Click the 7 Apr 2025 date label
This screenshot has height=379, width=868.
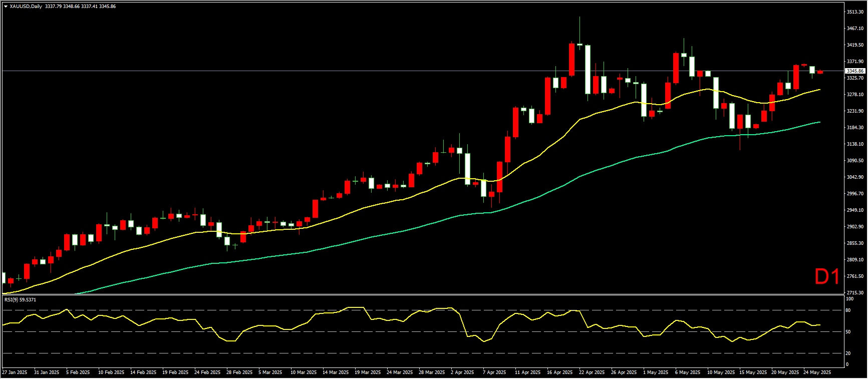(x=494, y=372)
